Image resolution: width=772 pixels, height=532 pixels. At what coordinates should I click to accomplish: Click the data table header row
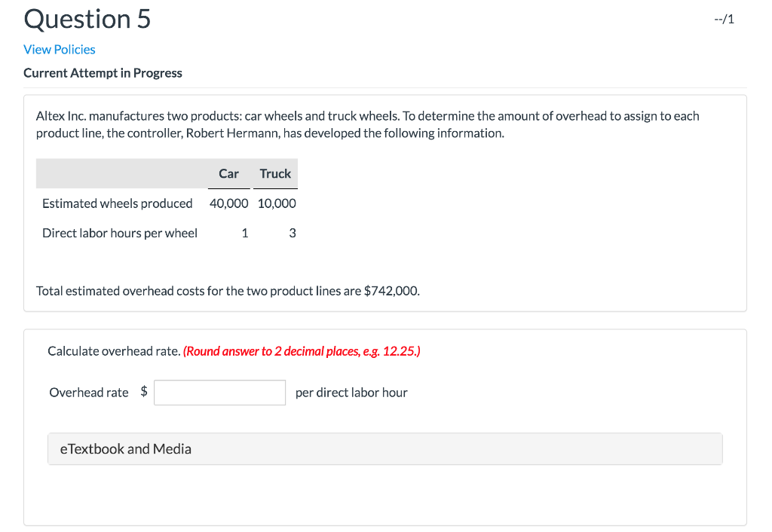[x=167, y=173]
